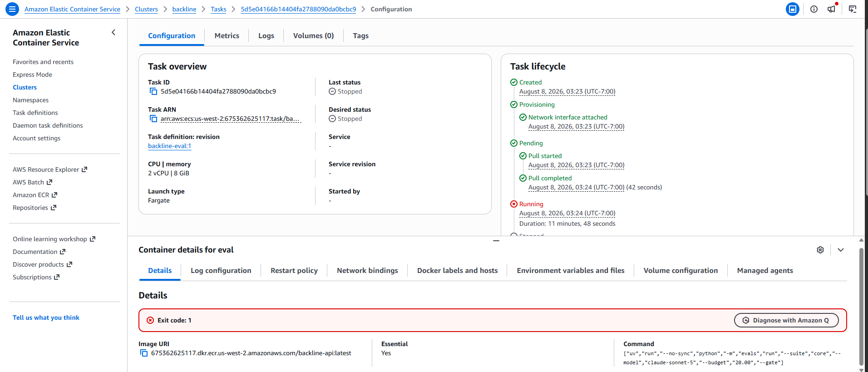Copy the Task ARN value
Screen dimensions: 868x372
click(153, 119)
